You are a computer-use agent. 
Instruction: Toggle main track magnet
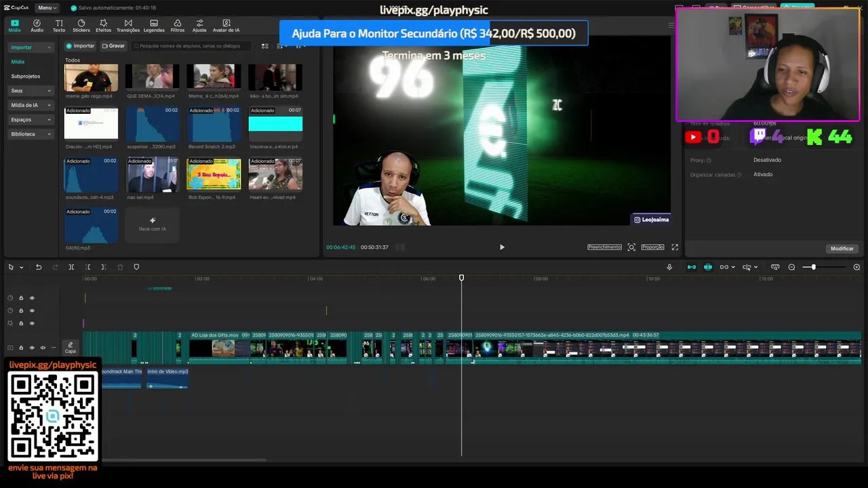click(x=692, y=267)
